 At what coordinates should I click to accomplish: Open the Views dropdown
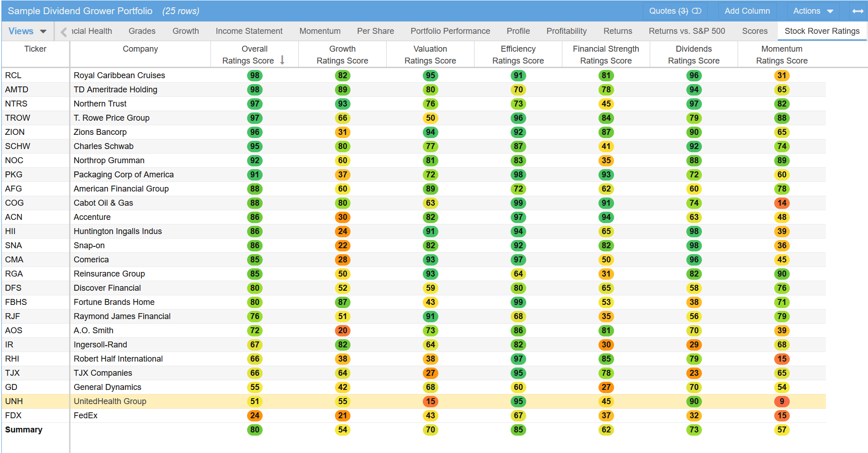tap(27, 31)
